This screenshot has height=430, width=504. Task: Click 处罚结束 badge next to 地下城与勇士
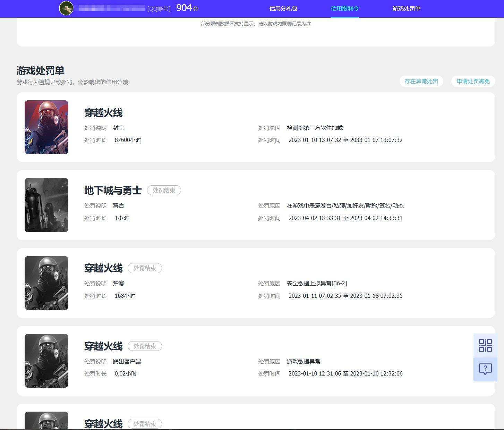164,190
